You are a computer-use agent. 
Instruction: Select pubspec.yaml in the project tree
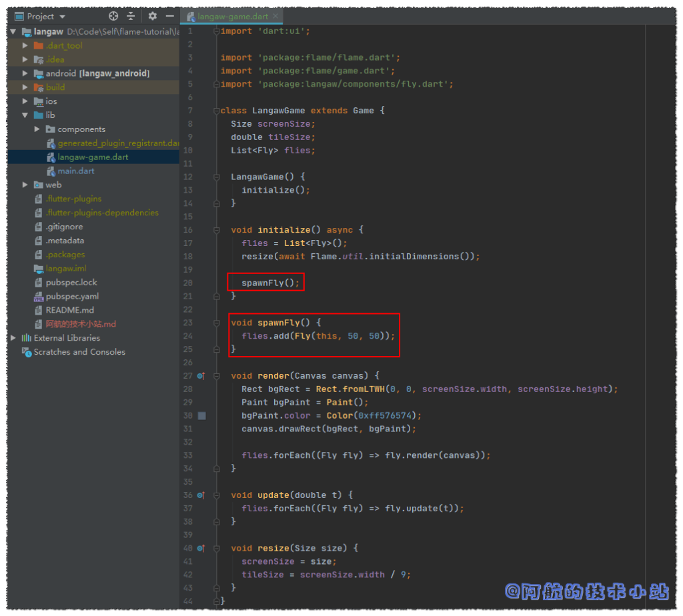click(72, 296)
